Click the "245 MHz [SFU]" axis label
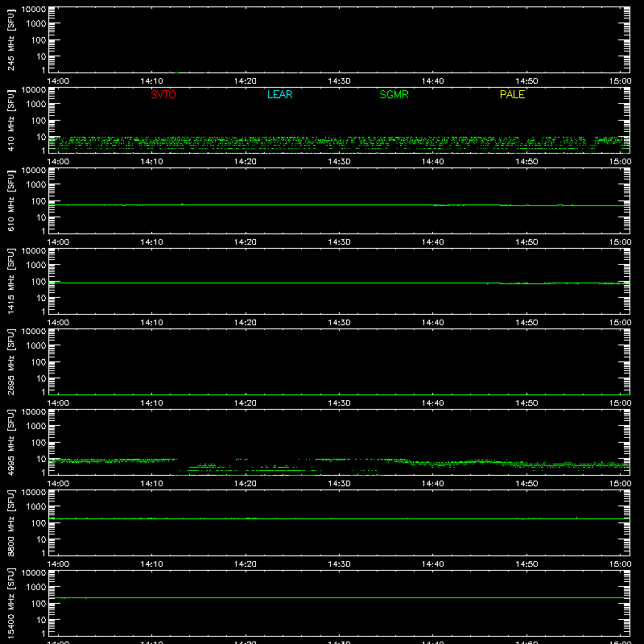This screenshot has width=644, height=644. click(11, 39)
